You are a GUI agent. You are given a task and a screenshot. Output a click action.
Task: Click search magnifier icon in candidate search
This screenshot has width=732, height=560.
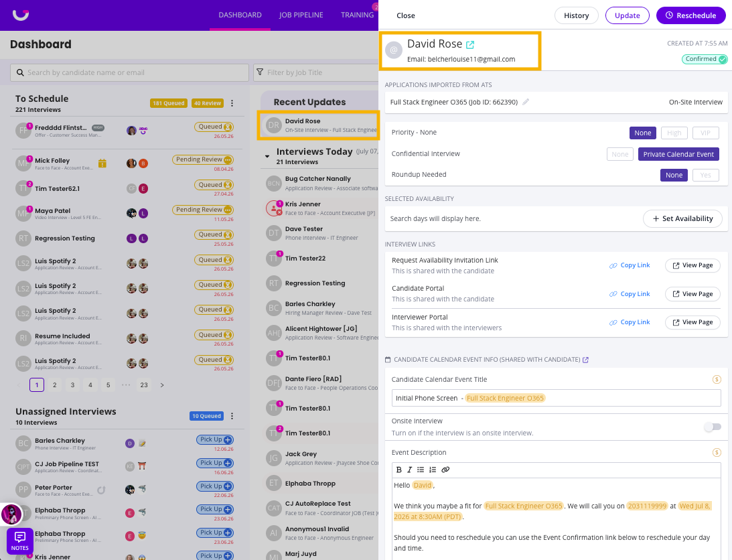tap(20, 73)
